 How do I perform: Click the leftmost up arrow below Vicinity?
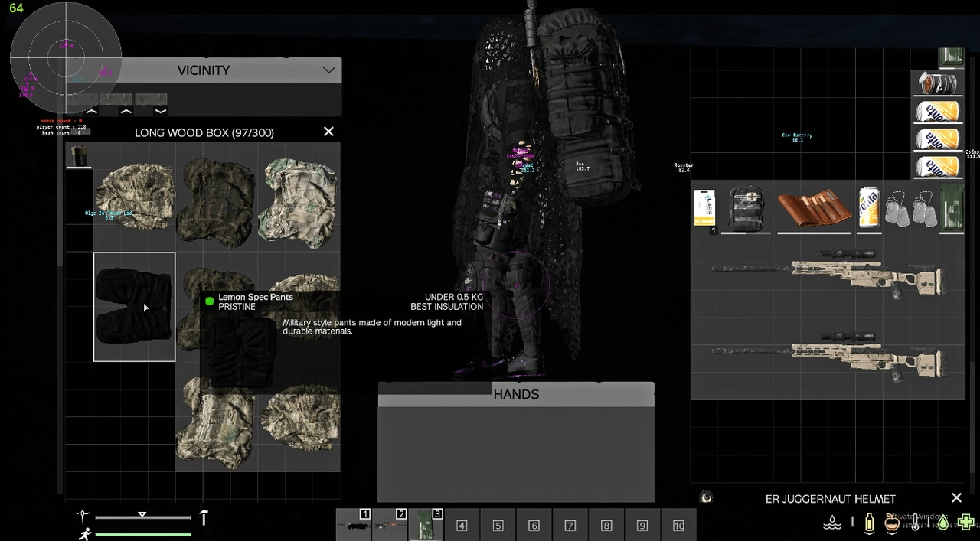[91, 111]
